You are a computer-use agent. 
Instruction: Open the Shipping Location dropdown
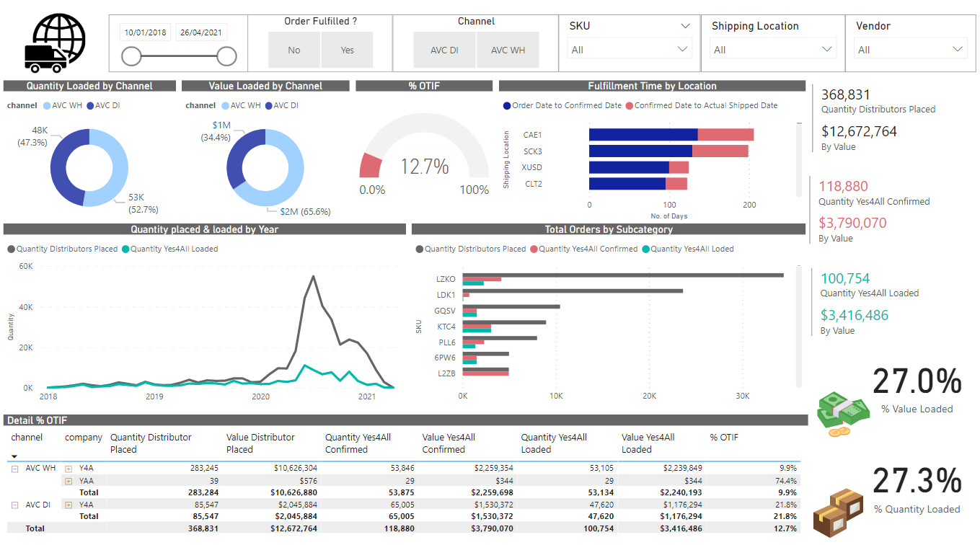click(x=772, y=50)
